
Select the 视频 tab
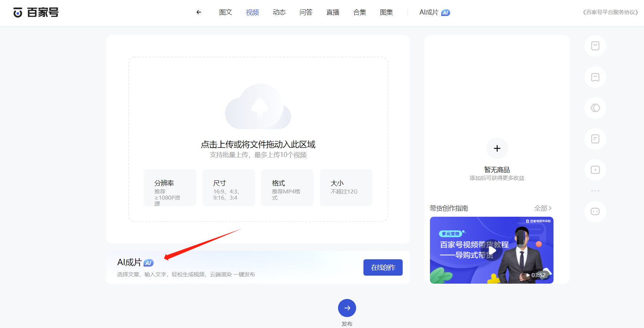(253, 12)
